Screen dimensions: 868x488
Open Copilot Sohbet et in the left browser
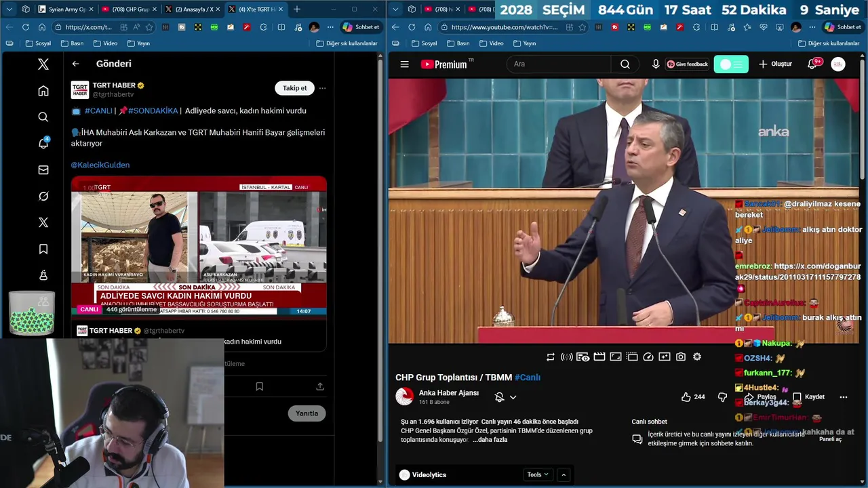tap(361, 27)
